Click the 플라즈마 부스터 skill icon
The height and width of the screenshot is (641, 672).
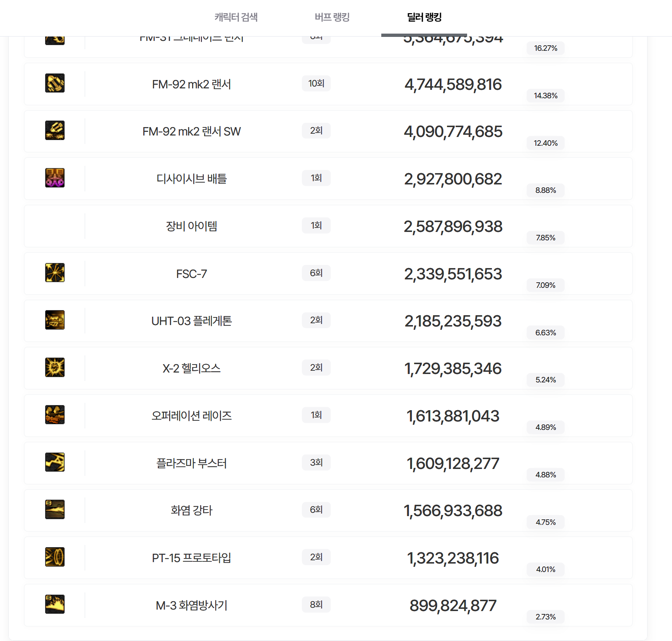pyautogui.click(x=55, y=462)
